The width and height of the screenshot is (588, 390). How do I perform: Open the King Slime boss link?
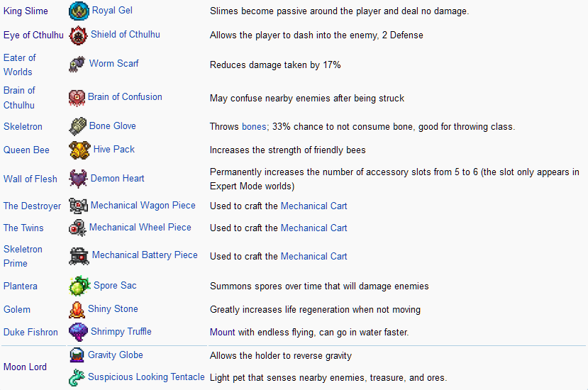click(x=26, y=11)
